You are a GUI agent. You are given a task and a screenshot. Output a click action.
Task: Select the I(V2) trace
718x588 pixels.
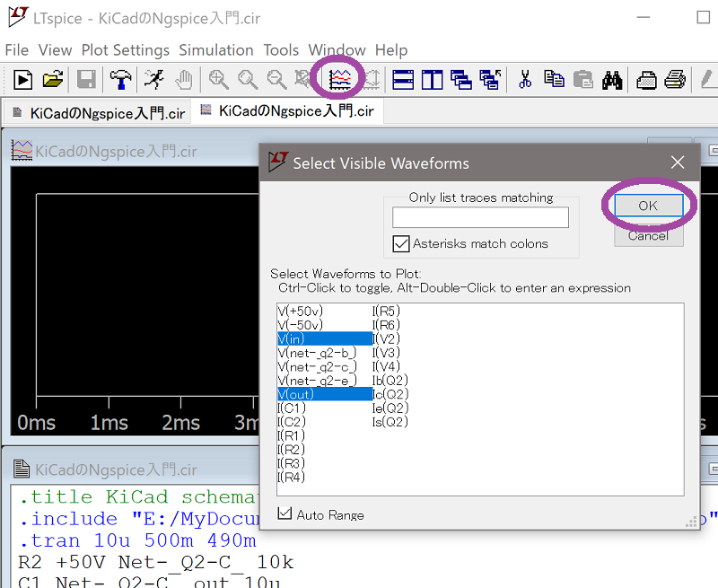[x=387, y=338]
